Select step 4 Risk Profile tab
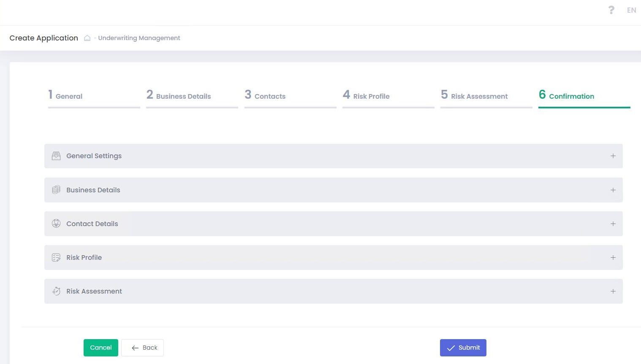The width and height of the screenshot is (641, 364). 366,96
